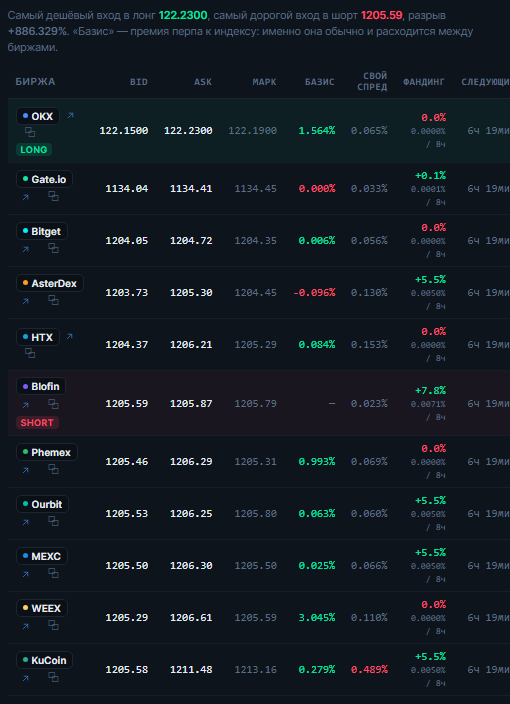Copy icon in the AsterDex row
Image resolution: width=510 pixels, height=704 pixels.
pyautogui.click(x=53, y=300)
